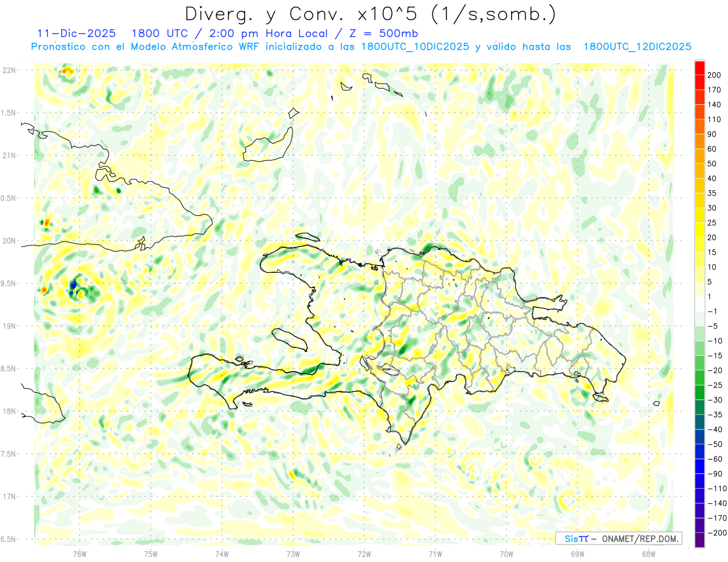Viewport: 728px width, 562px height.
Task: Click latitude label 17N
Action: click(10, 497)
